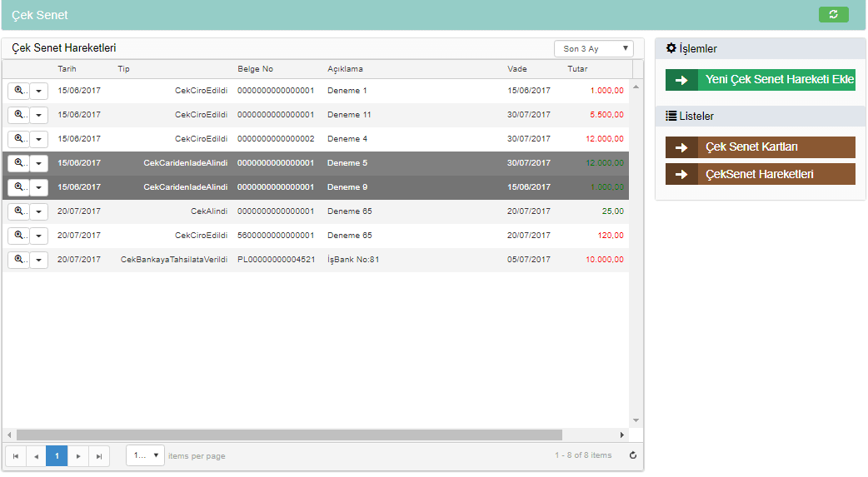Click the green refresh icon in header

click(x=833, y=14)
